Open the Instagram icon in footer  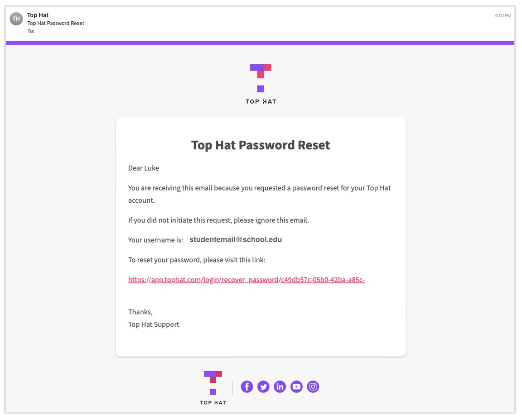click(x=313, y=387)
